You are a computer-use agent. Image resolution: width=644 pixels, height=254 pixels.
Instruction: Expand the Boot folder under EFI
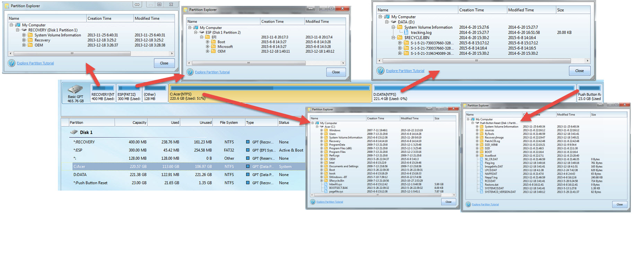pyautogui.click(x=207, y=42)
